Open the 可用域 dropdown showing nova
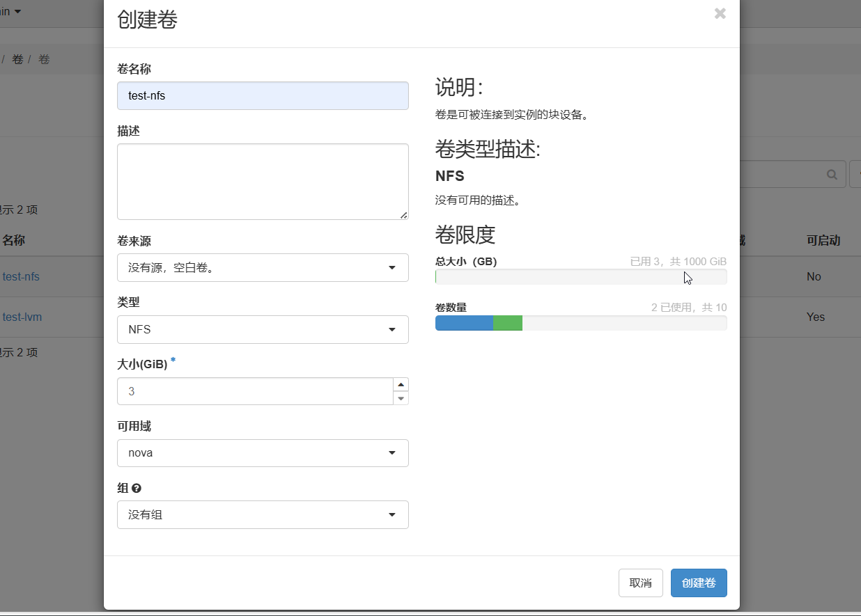 263,453
